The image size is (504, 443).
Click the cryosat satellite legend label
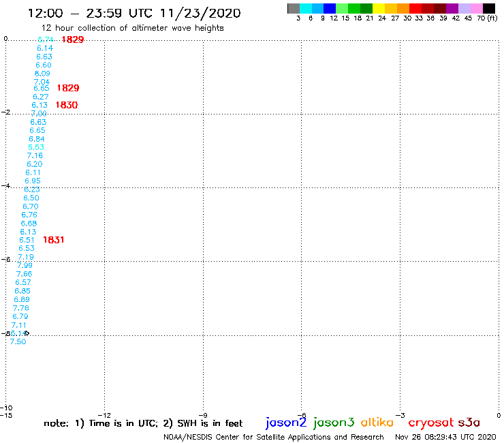(x=431, y=423)
